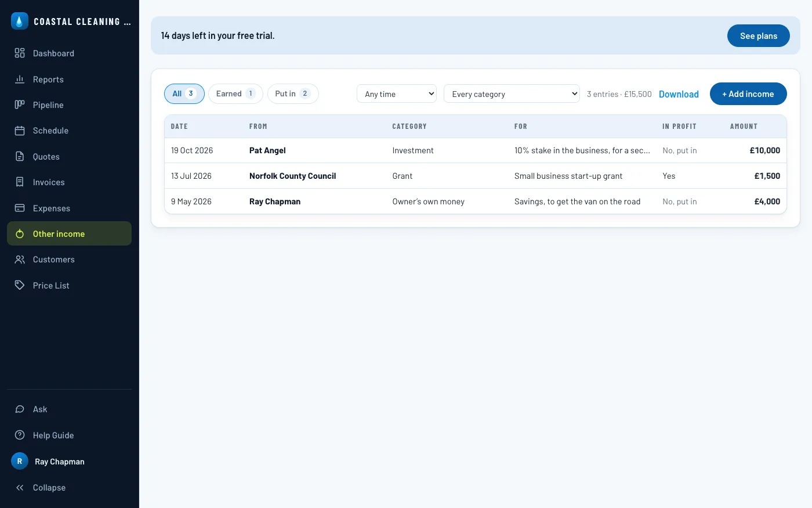Select the All filter tab
The image size is (812, 508).
(x=184, y=93)
